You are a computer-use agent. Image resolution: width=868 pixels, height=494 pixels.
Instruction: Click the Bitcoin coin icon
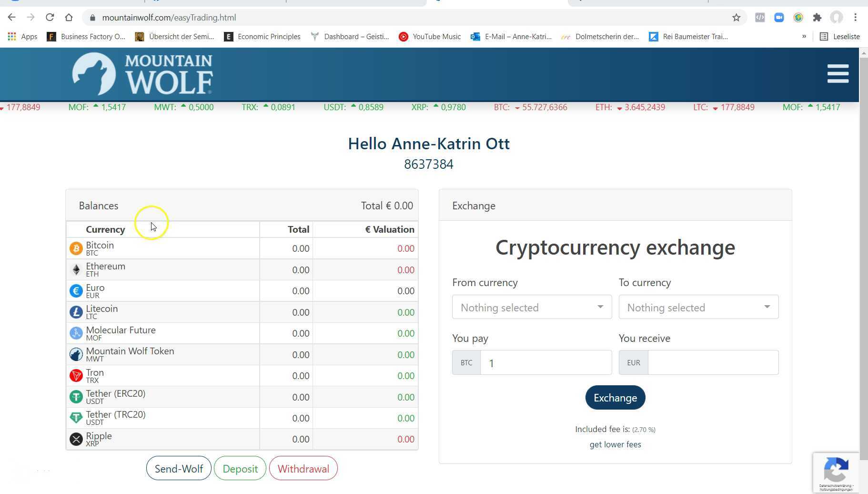point(76,248)
